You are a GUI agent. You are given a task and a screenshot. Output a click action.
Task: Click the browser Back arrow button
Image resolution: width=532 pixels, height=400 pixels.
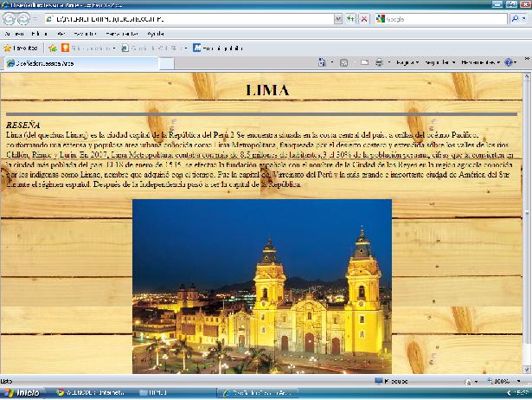click(10, 18)
